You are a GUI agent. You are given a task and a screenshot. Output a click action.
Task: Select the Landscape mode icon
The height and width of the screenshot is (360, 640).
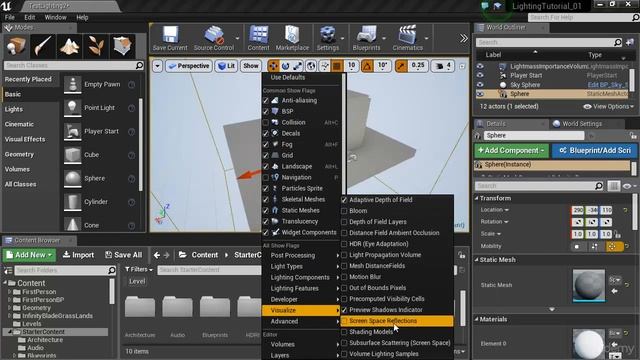(69, 46)
